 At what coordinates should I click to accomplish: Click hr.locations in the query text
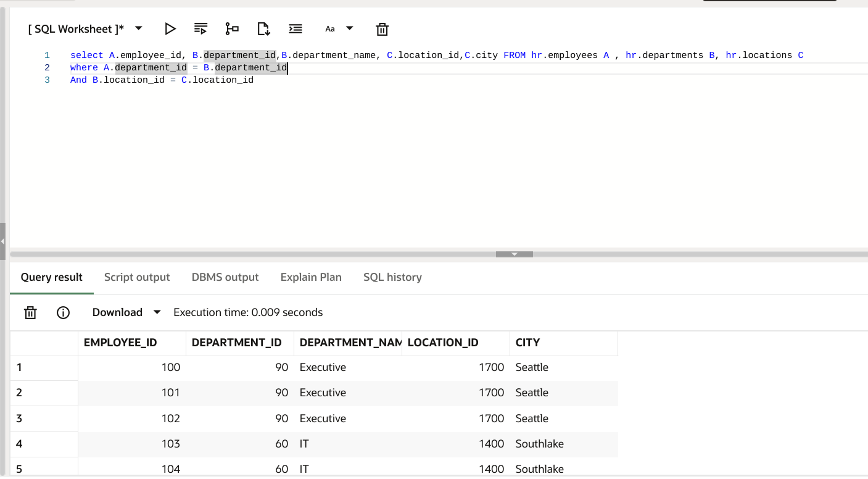coord(759,56)
